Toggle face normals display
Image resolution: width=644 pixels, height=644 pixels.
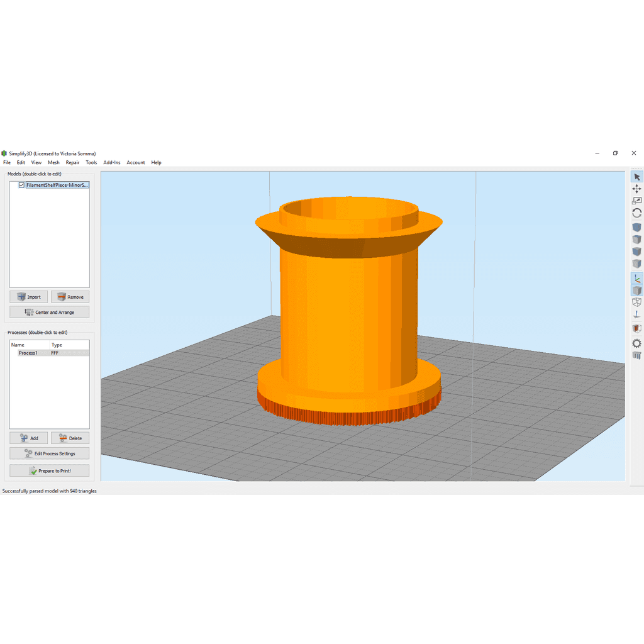point(636,314)
